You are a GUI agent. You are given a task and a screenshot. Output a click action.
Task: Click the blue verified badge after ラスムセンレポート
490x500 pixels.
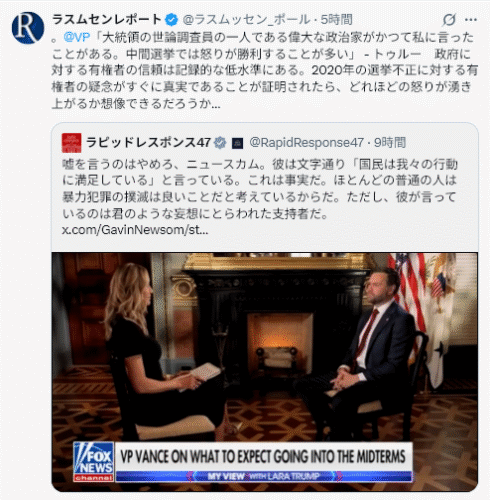click(171, 20)
